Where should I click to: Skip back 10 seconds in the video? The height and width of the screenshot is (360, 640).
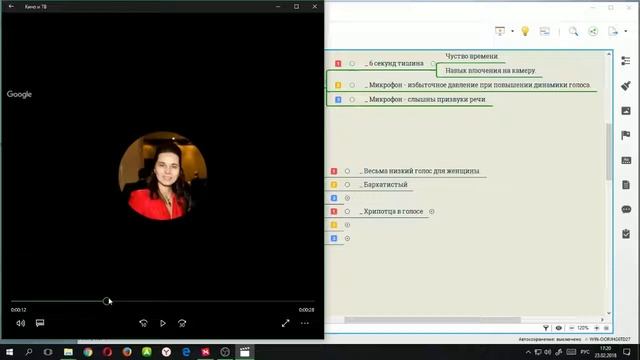(143, 323)
